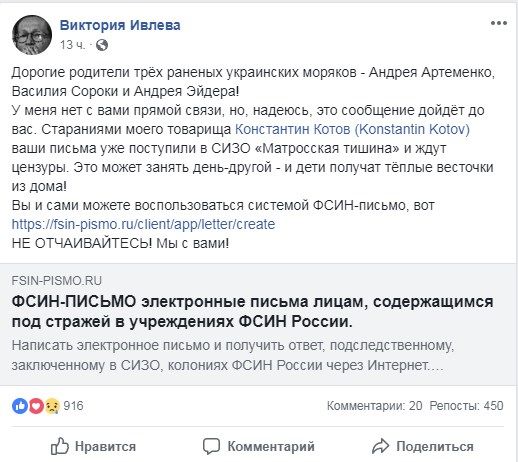This screenshot has width=518, height=462.
Task: Click the speech bubble Комментарий icon
Action: pos(211,446)
